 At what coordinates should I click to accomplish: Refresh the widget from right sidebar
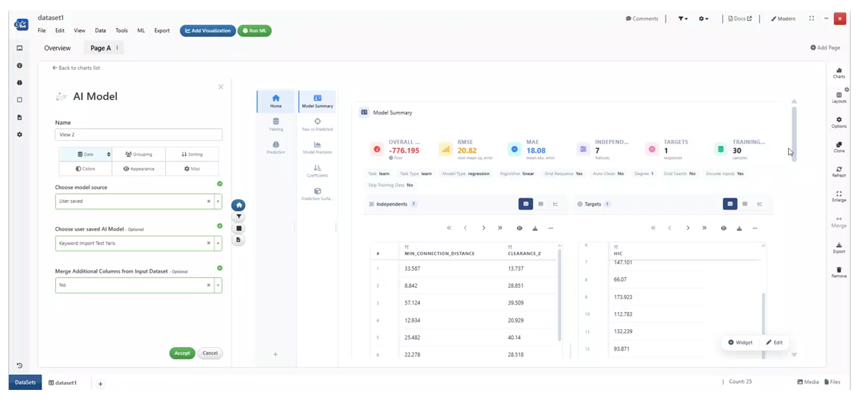(x=839, y=172)
